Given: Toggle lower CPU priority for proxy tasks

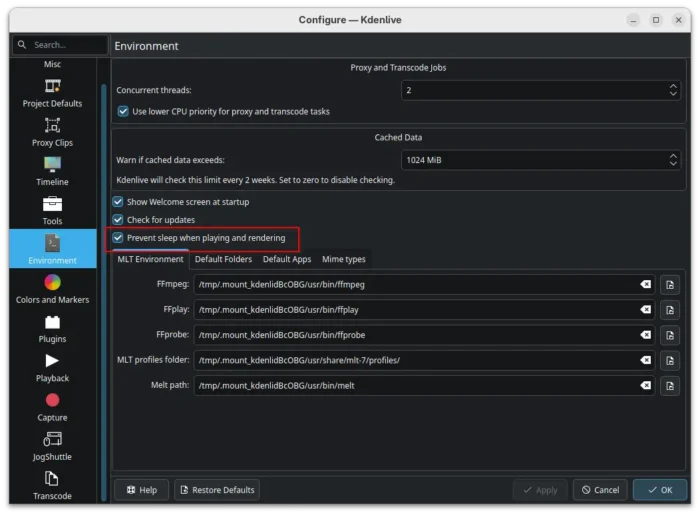Looking at the screenshot, I should [123, 111].
